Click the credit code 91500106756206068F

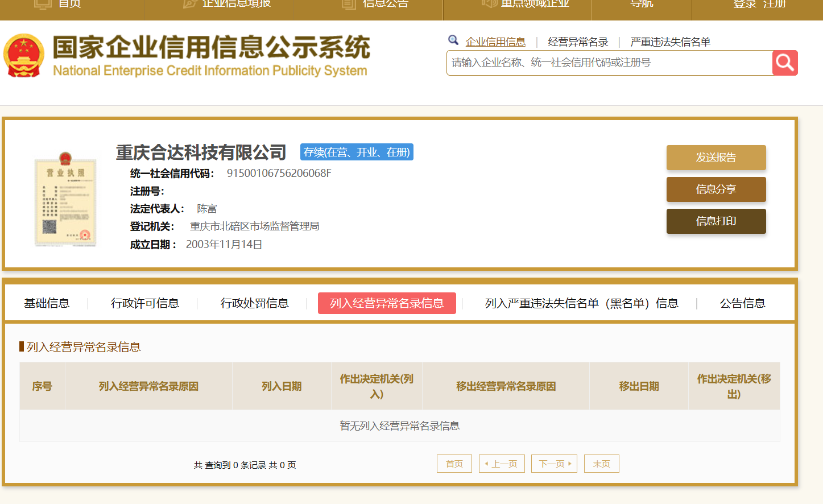pyautogui.click(x=279, y=173)
